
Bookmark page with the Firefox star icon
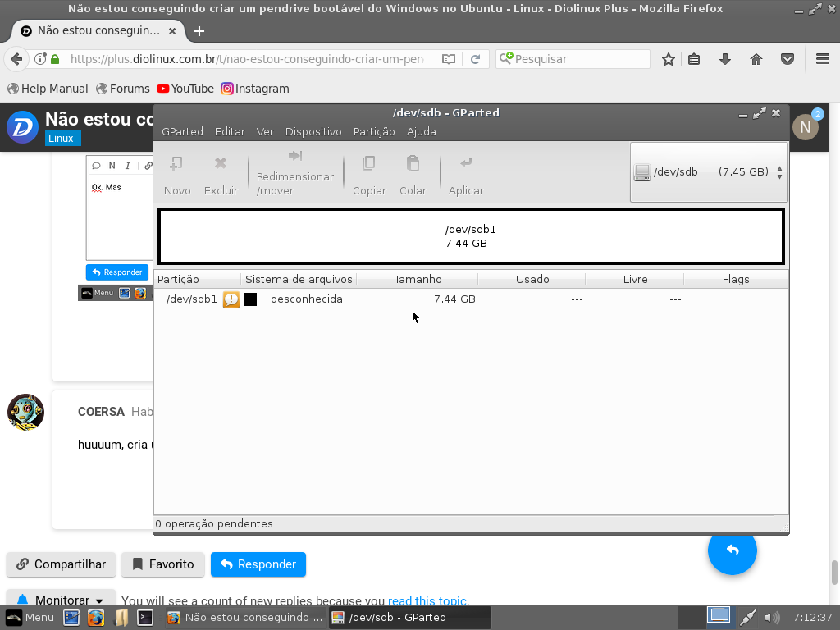pos(669,59)
